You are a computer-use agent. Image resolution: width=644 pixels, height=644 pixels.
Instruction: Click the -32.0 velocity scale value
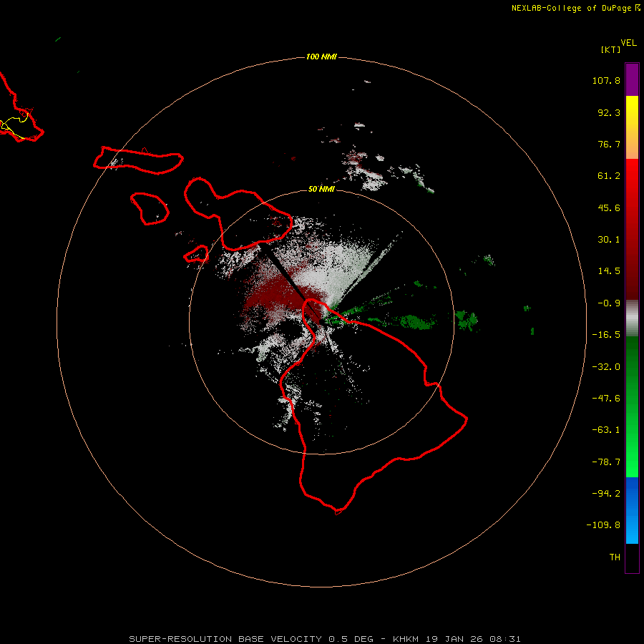(x=606, y=367)
